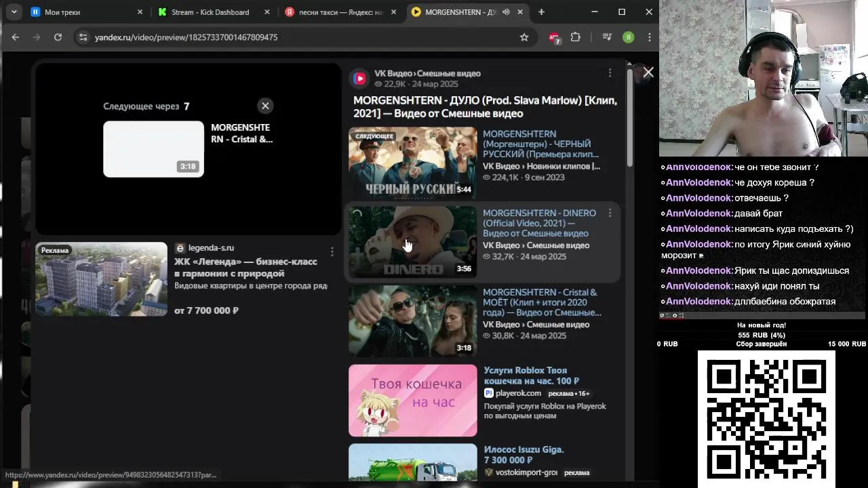Close the песни такси Яндекс tab

(x=395, y=12)
